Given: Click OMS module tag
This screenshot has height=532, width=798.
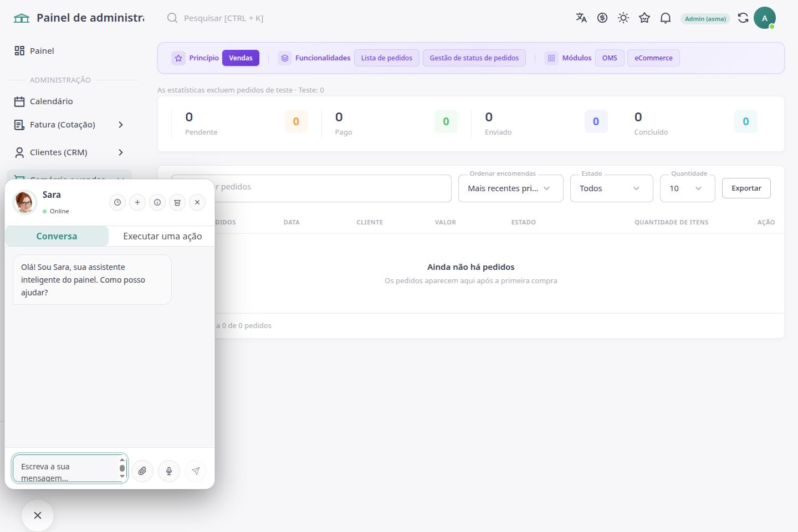Looking at the screenshot, I should 610,58.
